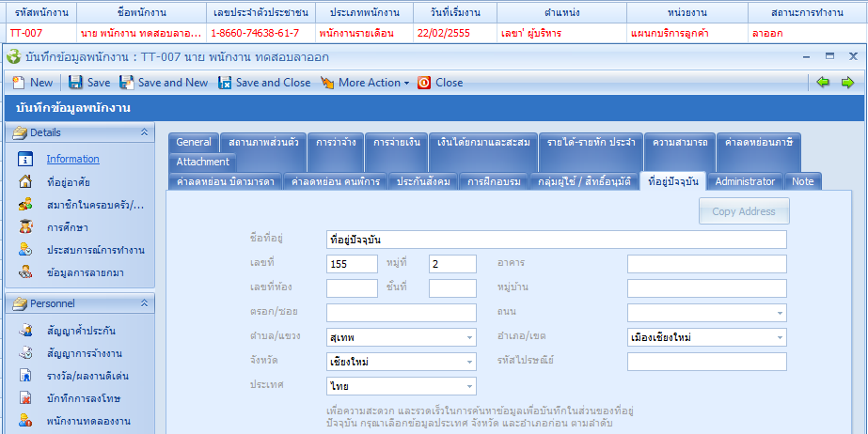Click the graduate icon for การศึกษา

[x=25, y=227]
